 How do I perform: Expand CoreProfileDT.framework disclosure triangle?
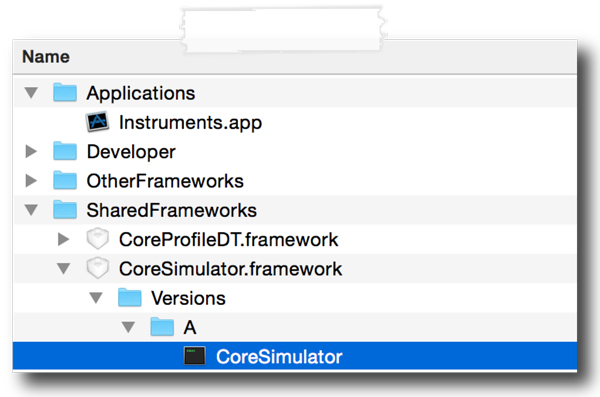coord(63,239)
